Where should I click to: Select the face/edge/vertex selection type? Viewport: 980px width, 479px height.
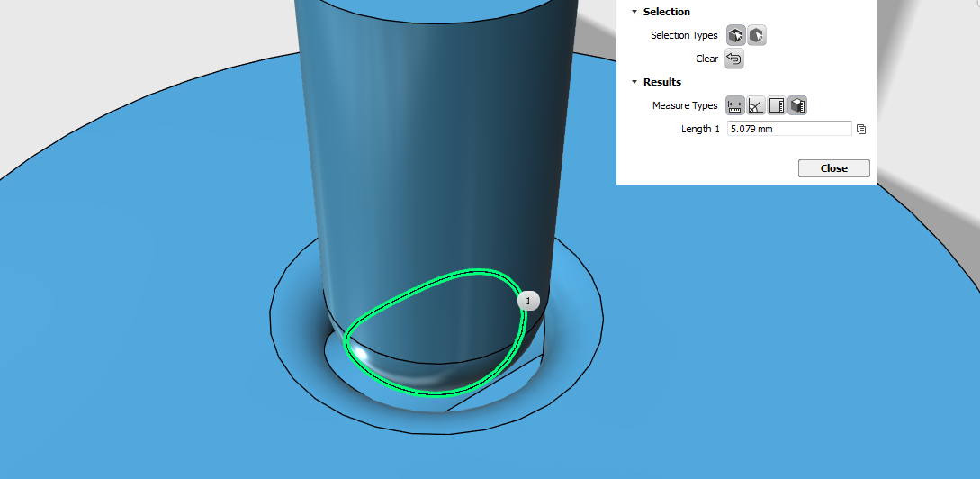click(x=735, y=35)
